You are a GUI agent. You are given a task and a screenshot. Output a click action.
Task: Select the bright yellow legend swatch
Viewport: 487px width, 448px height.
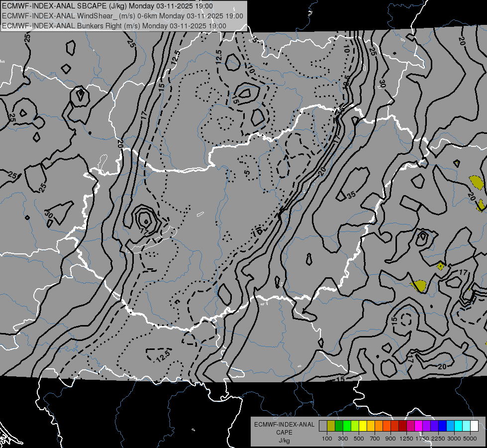click(363, 426)
